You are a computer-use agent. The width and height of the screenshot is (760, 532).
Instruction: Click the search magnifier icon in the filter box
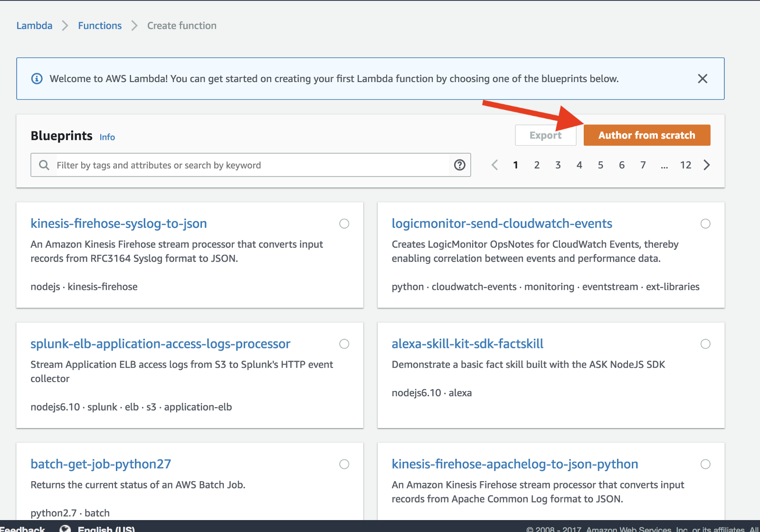coord(44,165)
